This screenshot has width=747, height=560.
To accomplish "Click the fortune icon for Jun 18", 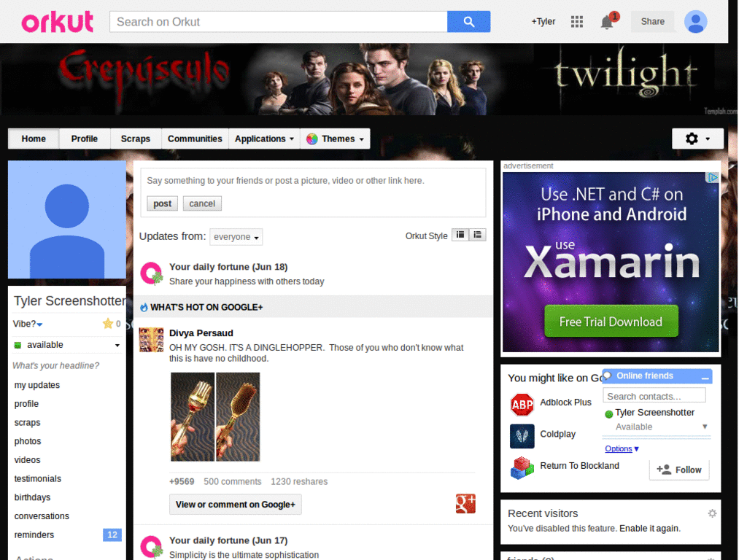I will pos(152,273).
